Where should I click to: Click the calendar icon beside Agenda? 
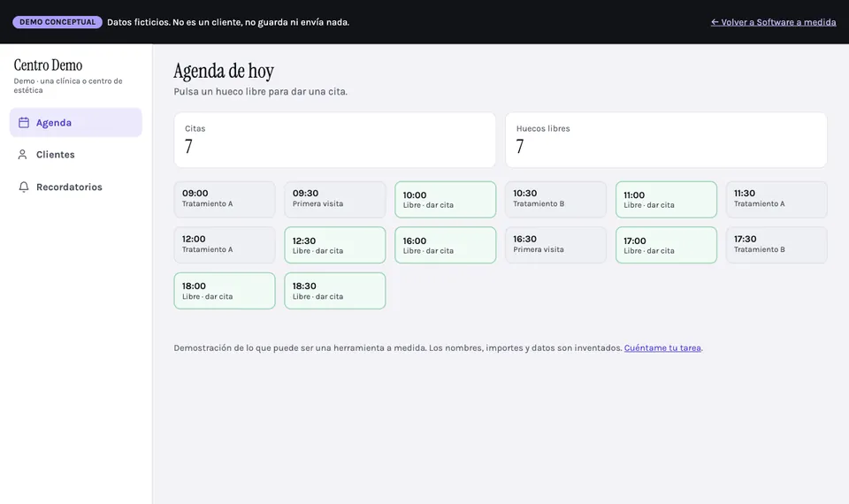pyautogui.click(x=24, y=122)
